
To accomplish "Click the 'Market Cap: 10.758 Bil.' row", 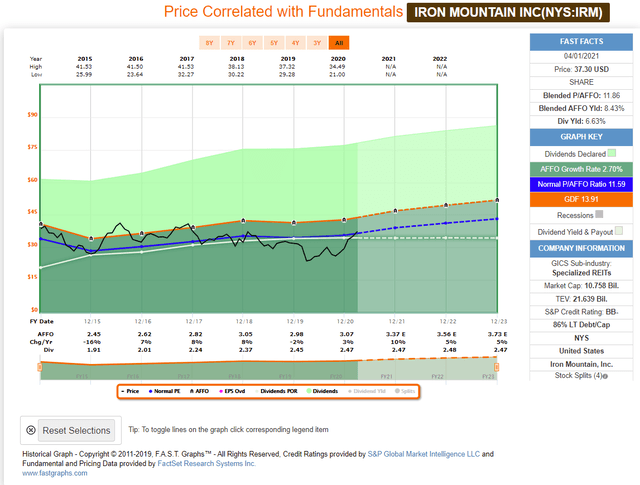I will coord(581,286).
